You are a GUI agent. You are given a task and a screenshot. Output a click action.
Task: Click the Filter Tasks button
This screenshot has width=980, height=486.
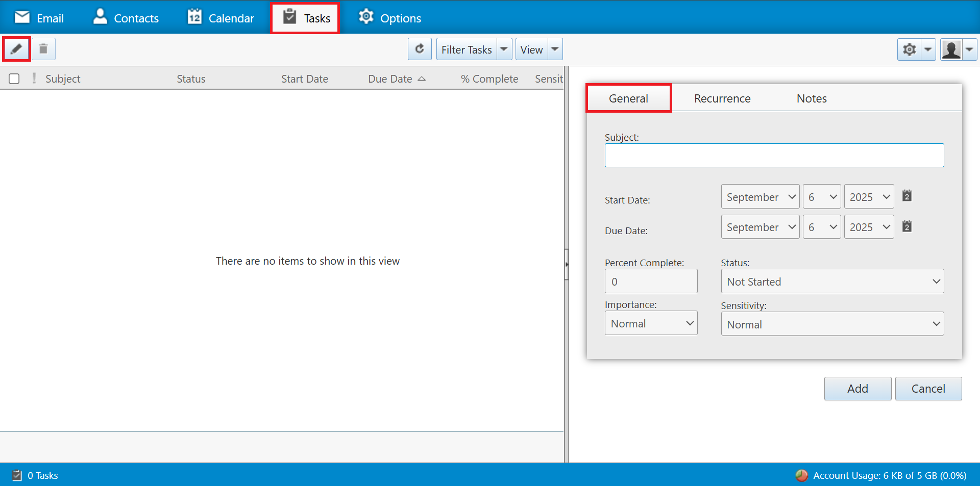pos(467,49)
